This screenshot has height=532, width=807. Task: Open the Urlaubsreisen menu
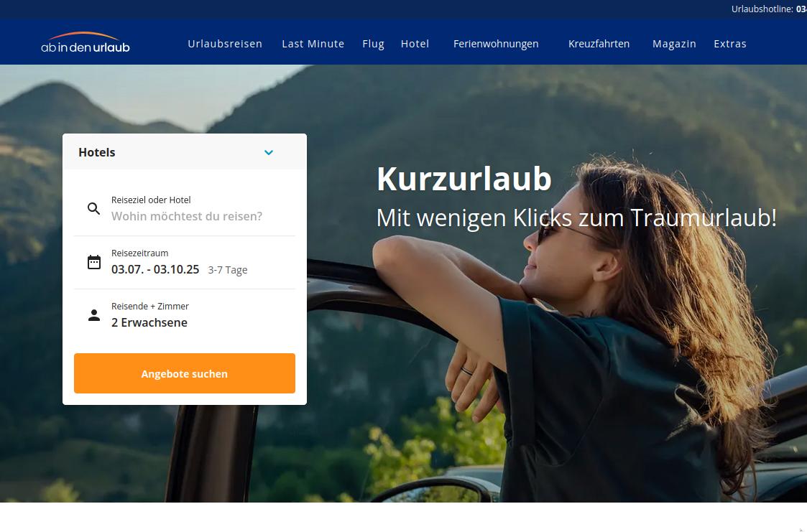coord(225,44)
